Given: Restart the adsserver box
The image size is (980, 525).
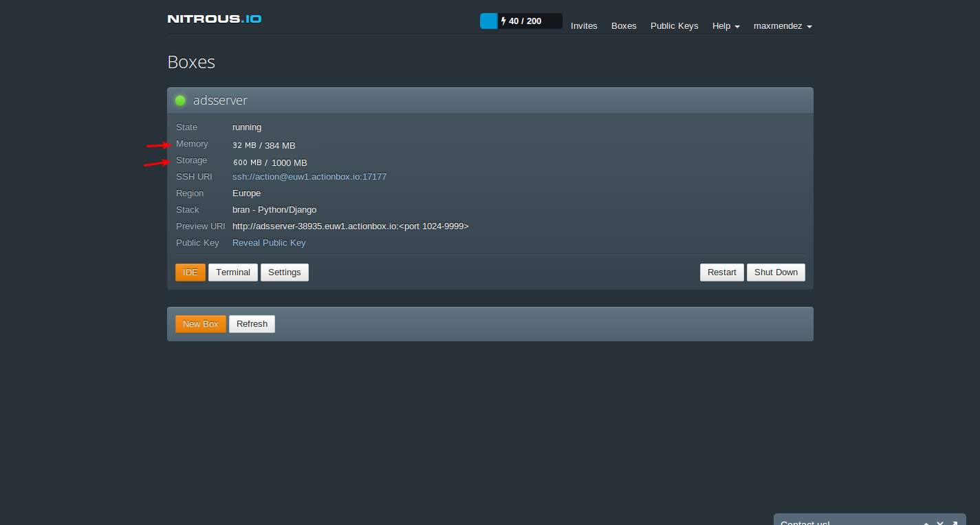Looking at the screenshot, I should click(721, 272).
